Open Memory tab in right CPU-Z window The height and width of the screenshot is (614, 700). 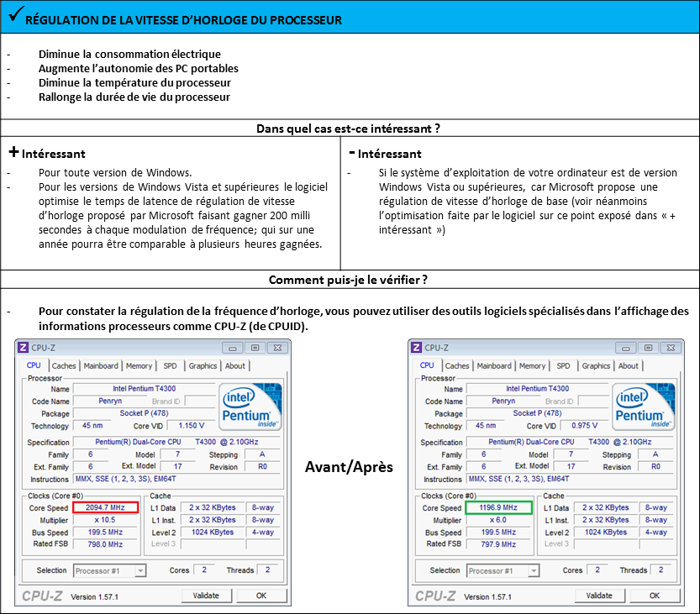(532, 366)
